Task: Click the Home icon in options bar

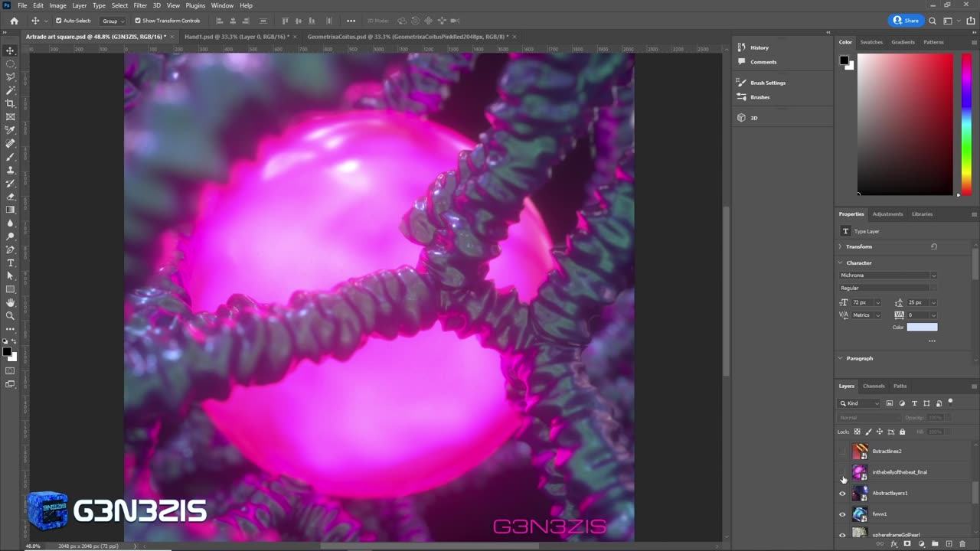Action: point(14,21)
